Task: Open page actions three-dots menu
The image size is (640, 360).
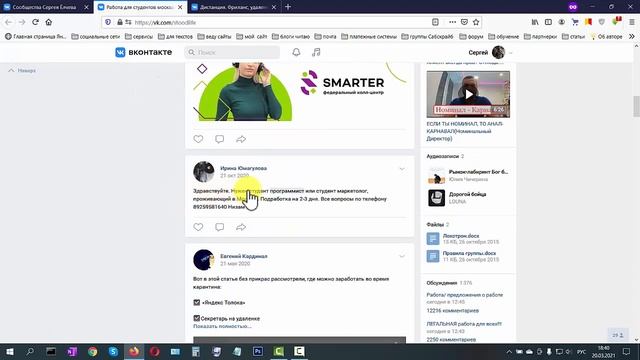Action: point(452,22)
